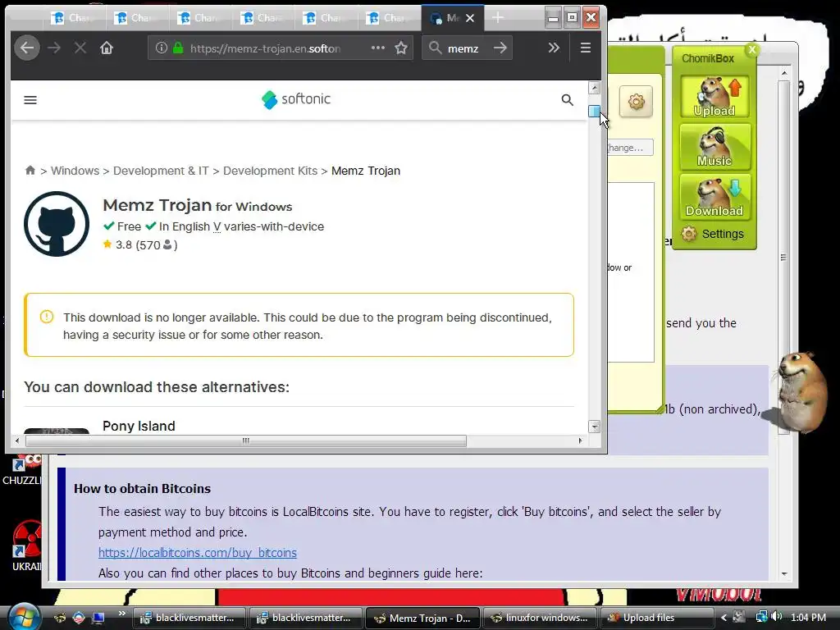
Task: Click first quick launch hamster icon
Action: 60,618
